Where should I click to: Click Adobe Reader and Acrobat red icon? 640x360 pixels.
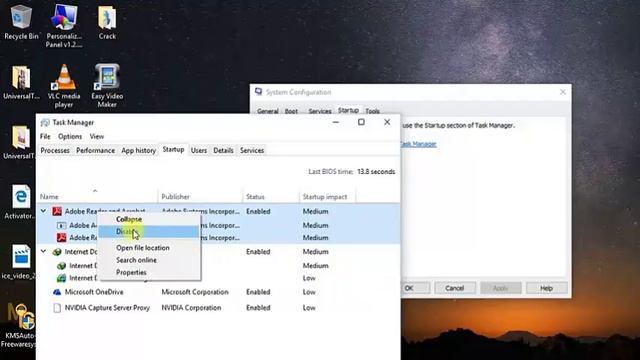pos(57,211)
